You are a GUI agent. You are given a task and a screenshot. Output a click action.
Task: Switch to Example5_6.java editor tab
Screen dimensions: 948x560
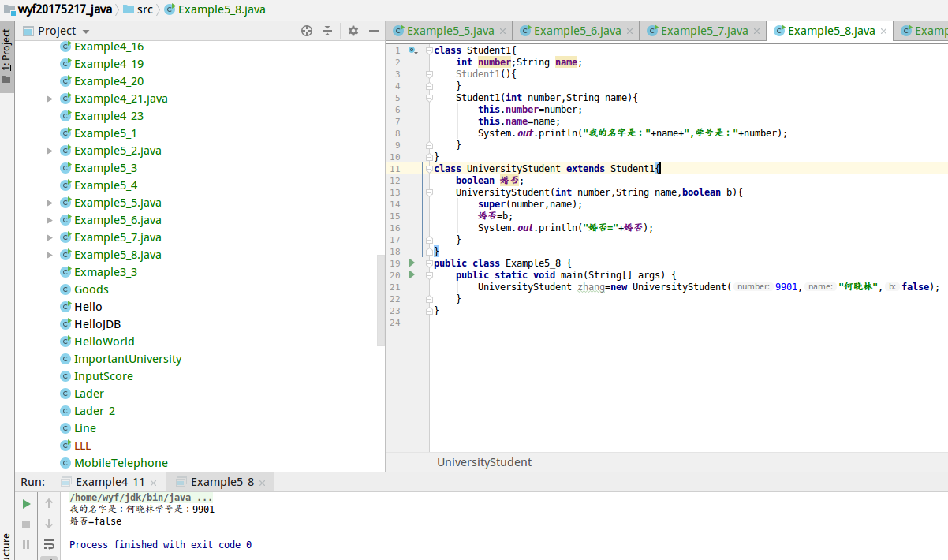pyautogui.click(x=577, y=31)
